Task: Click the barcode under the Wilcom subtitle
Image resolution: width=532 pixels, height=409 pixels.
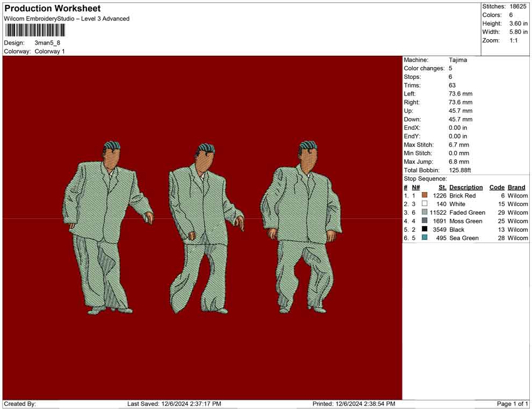Action: pos(35,30)
